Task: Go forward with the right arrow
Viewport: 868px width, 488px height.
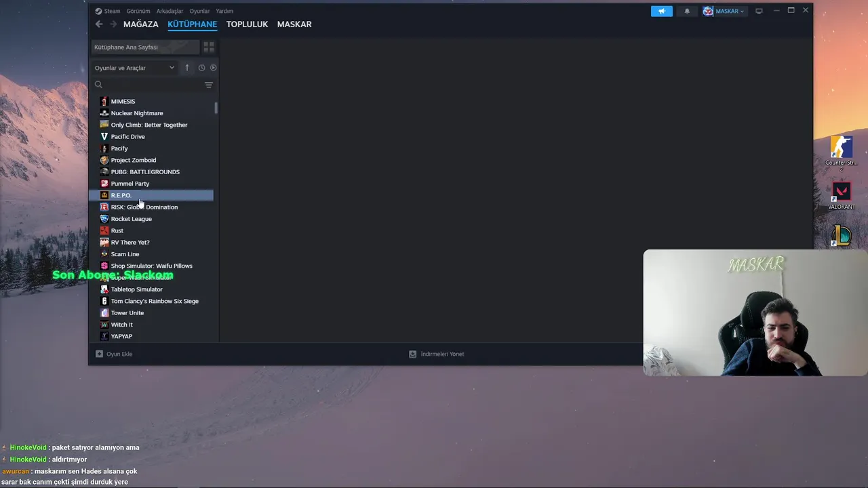Action: click(113, 24)
